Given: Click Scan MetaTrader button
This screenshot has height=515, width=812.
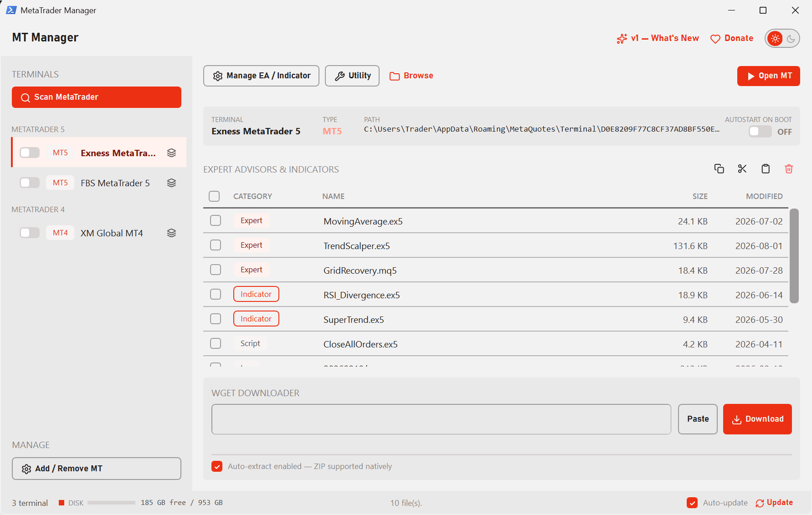Looking at the screenshot, I should [x=97, y=97].
